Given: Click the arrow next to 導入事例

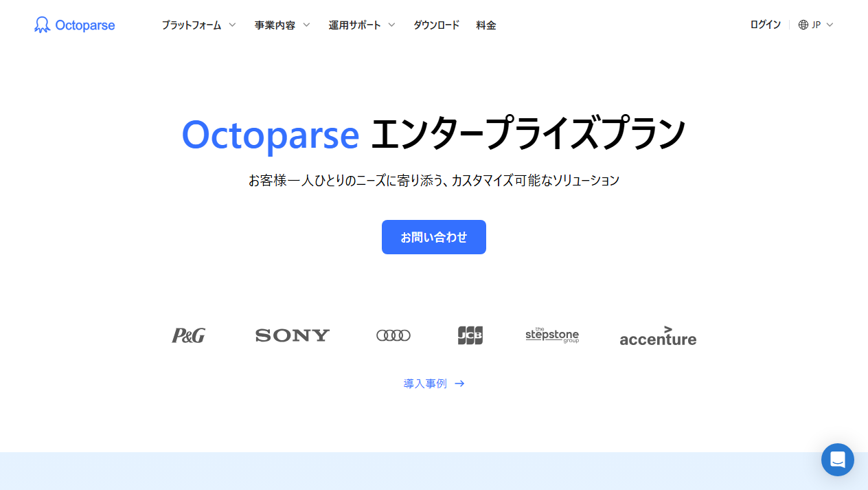Looking at the screenshot, I should tap(460, 383).
